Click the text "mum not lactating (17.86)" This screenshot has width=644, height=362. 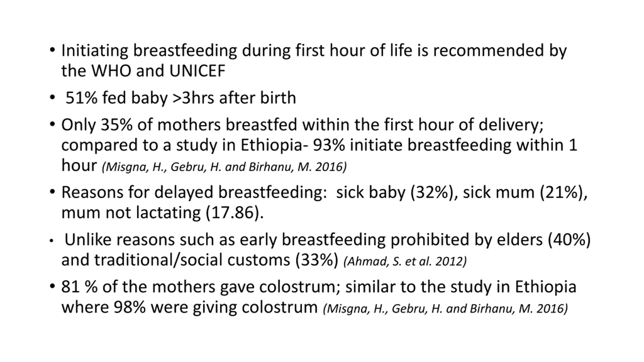pos(162,213)
